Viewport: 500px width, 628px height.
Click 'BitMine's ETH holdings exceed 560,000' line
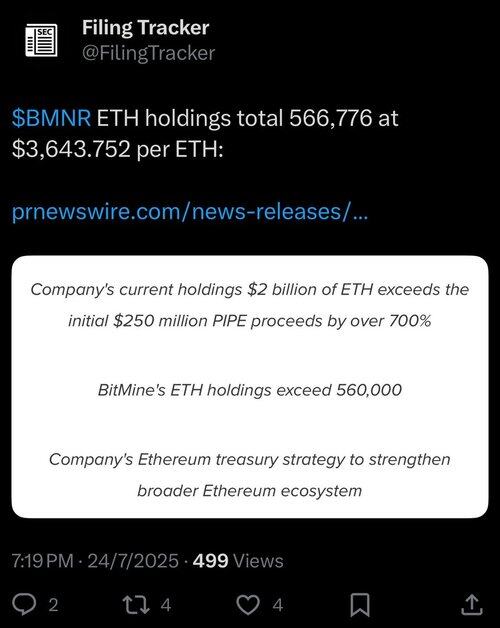[x=250, y=390]
